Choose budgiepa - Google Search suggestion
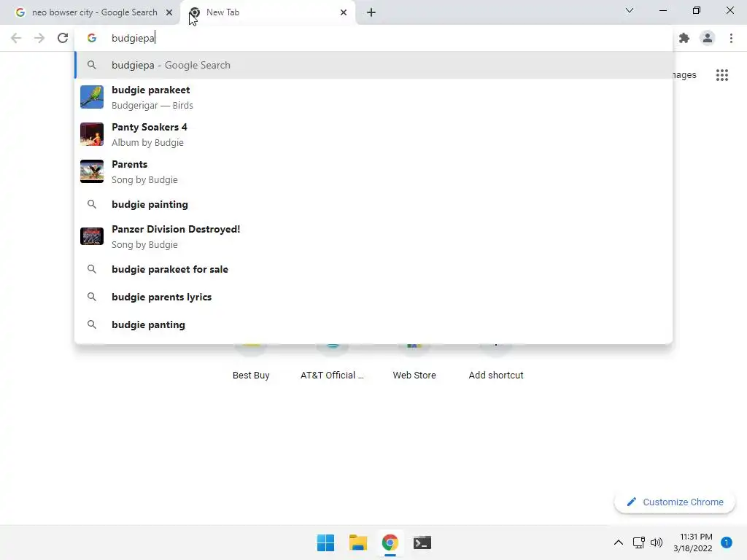Screen dimensions: 747x560 [x=373, y=65]
